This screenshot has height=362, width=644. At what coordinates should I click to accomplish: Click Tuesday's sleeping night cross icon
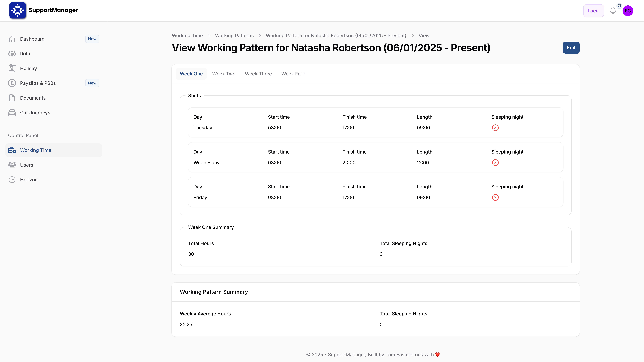495,128
